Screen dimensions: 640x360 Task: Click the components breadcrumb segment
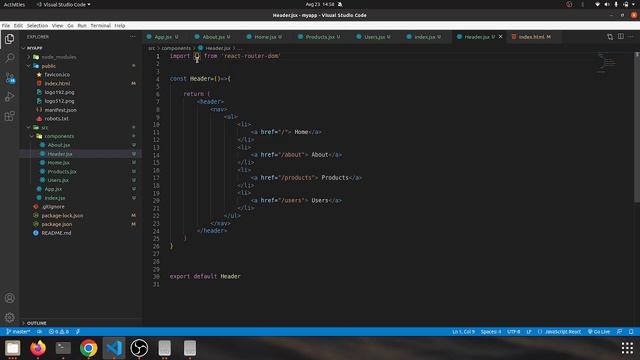tap(176, 48)
